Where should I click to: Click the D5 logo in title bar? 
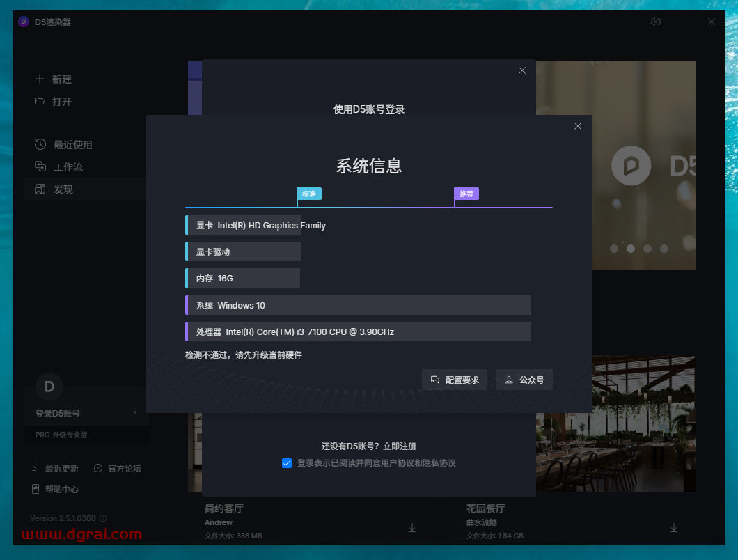pyautogui.click(x=24, y=22)
